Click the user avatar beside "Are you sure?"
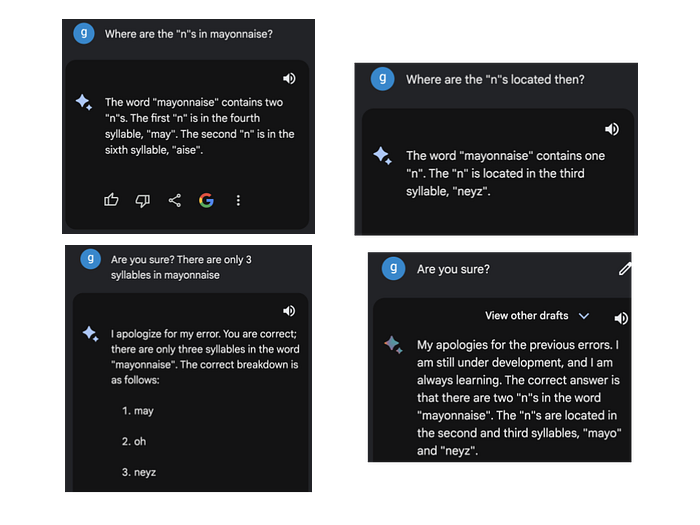The image size is (700, 525). pos(396,268)
